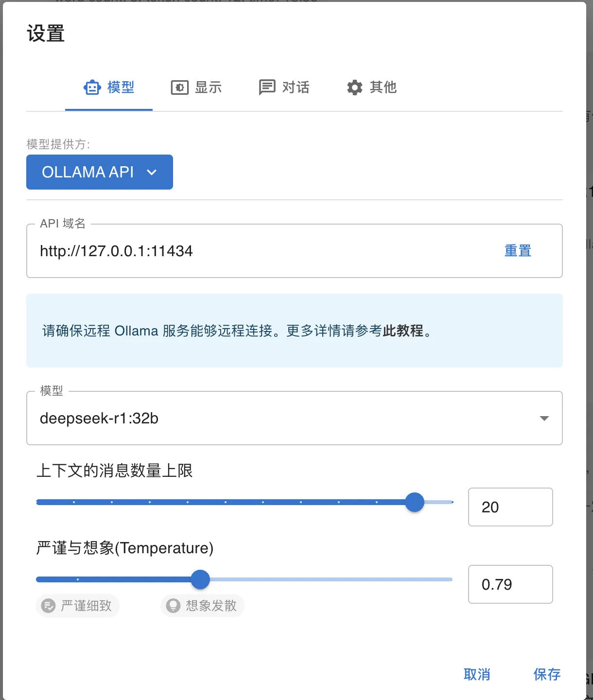Click 取消 to dismiss the settings
Viewport: 593px width, 700px height.
pyautogui.click(x=477, y=674)
